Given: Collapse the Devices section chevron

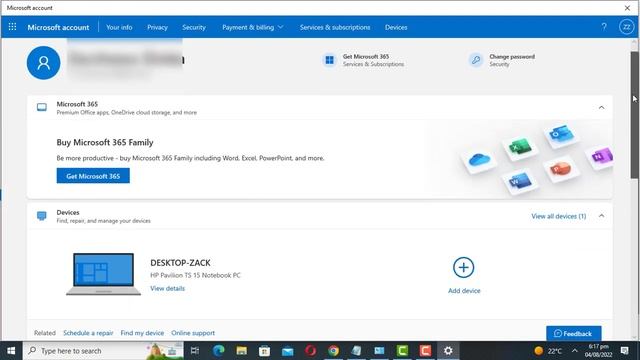Looking at the screenshot, I should click(601, 216).
